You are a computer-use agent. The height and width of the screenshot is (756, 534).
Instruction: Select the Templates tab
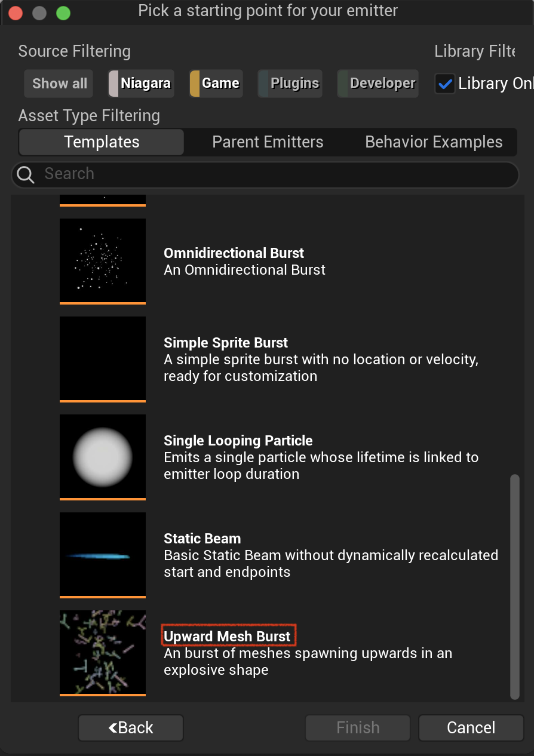click(x=102, y=142)
